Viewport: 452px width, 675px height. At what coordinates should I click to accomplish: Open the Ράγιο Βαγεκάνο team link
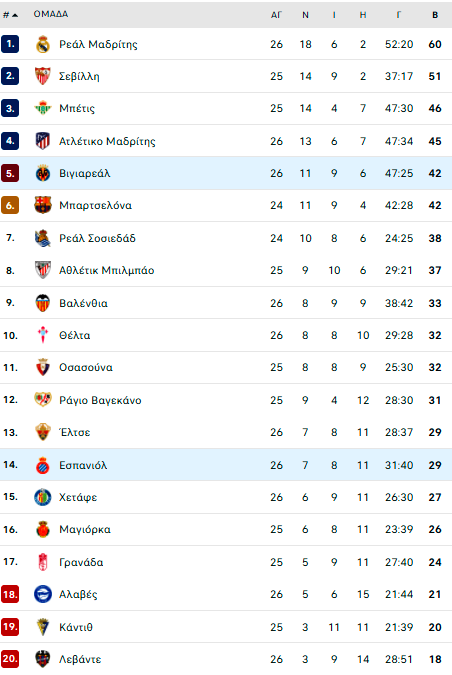[x=100, y=400]
